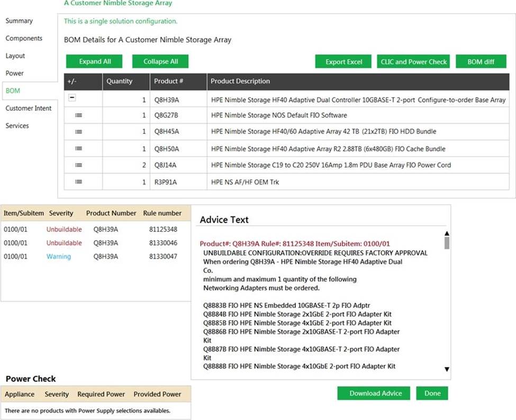The width and height of the screenshot is (516, 420).
Task: Click the list icon for R3P91A row
Action: click(x=78, y=182)
